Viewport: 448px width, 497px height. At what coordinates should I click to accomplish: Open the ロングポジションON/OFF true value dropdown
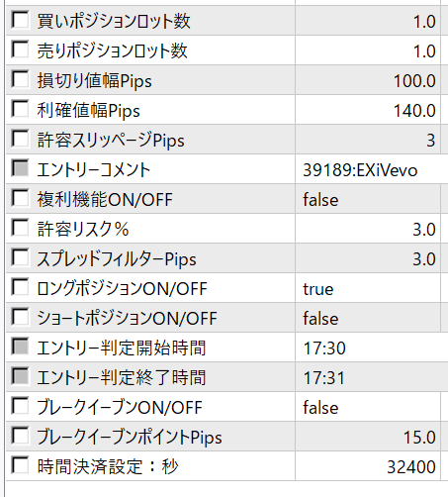point(368,288)
